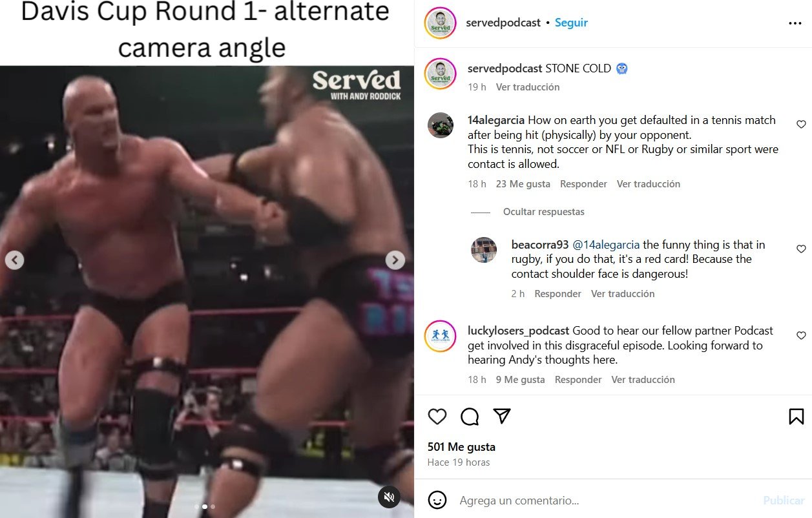This screenshot has height=518, width=812.
Task: Open the emoji picker smiley icon
Action: [437, 500]
